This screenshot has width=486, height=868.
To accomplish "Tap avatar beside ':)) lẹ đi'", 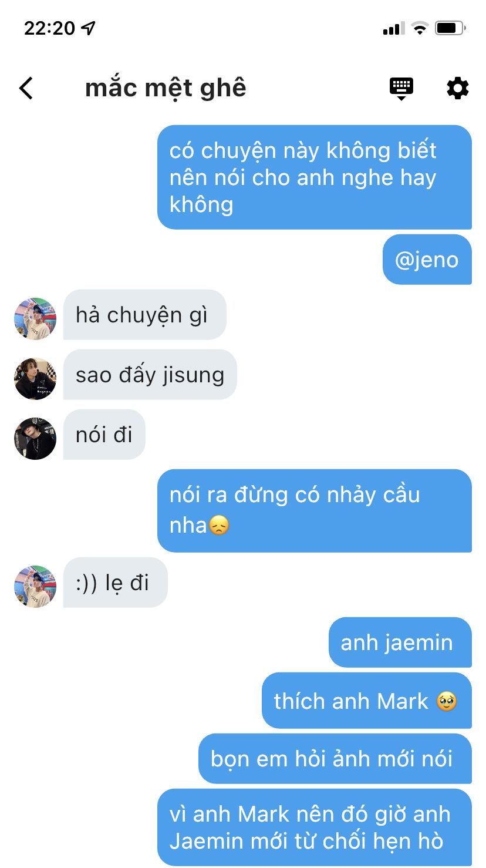I will tap(35, 586).
